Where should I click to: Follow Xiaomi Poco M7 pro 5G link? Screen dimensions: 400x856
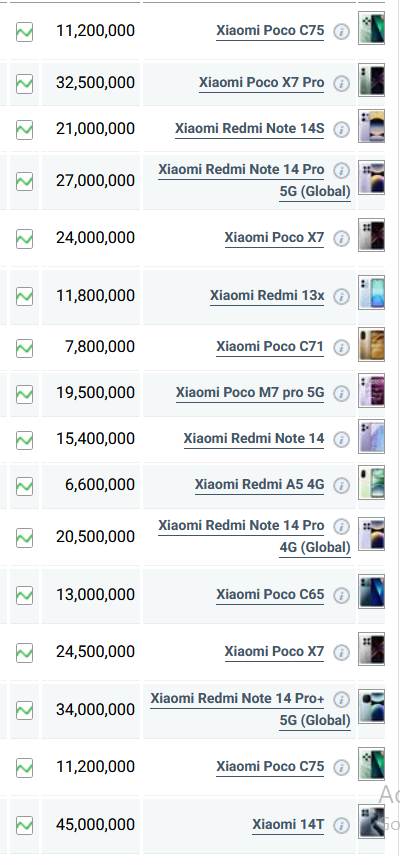click(250, 393)
